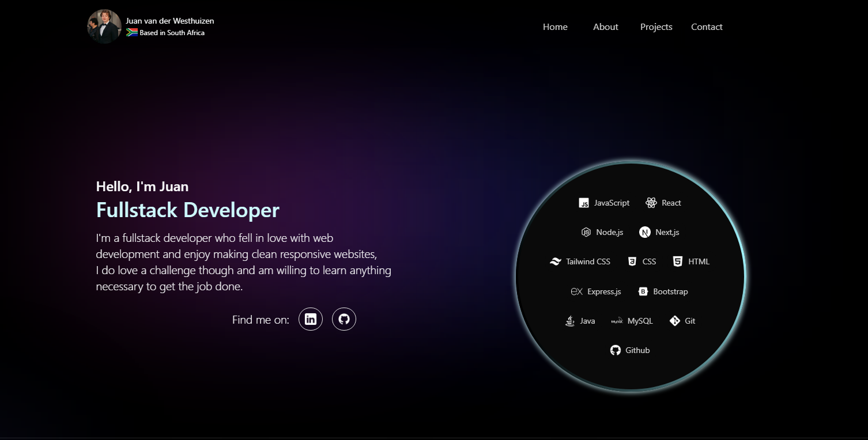Click the profile photo avatar
Viewport: 868px width, 440px height.
pos(104,26)
